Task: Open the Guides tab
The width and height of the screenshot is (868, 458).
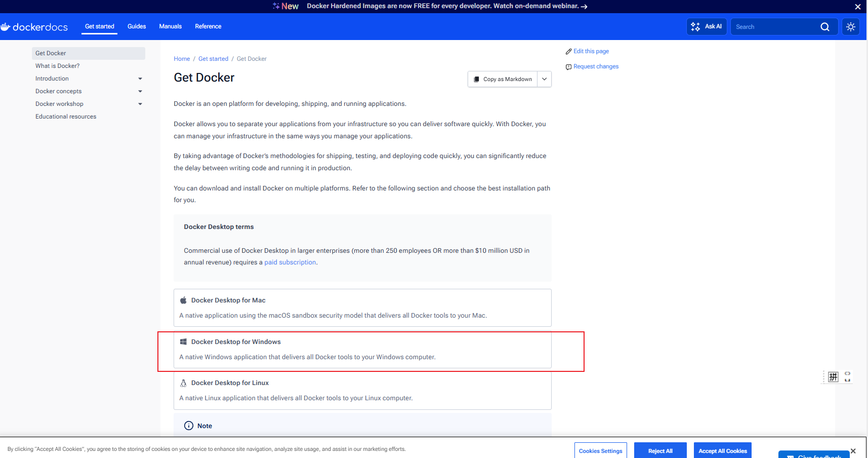Action: click(x=137, y=26)
